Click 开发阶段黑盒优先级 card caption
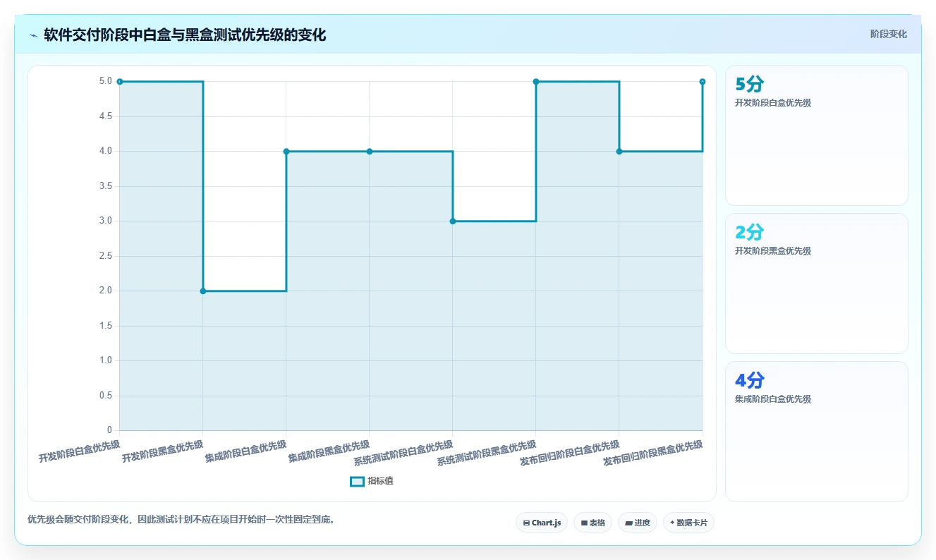Screen dimensions: 936x560 coord(773,251)
